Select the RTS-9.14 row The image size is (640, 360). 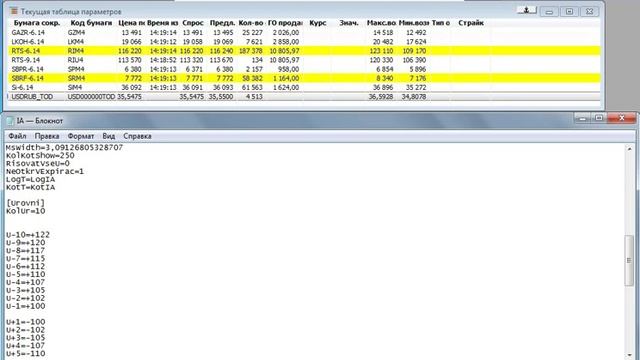tap(304, 60)
